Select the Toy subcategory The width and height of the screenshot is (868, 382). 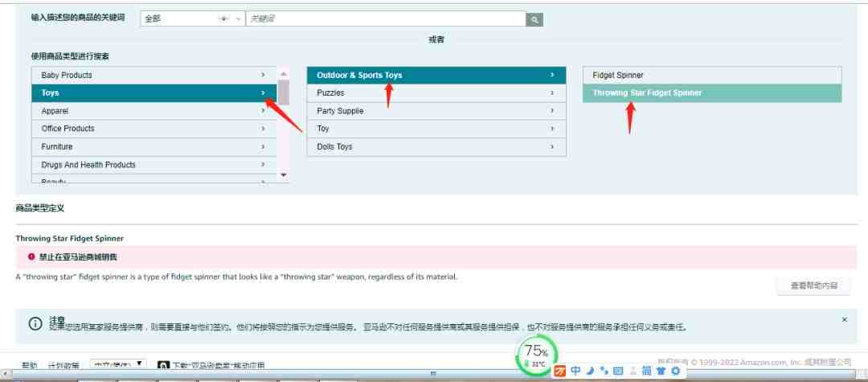click(x=436, y=129)
